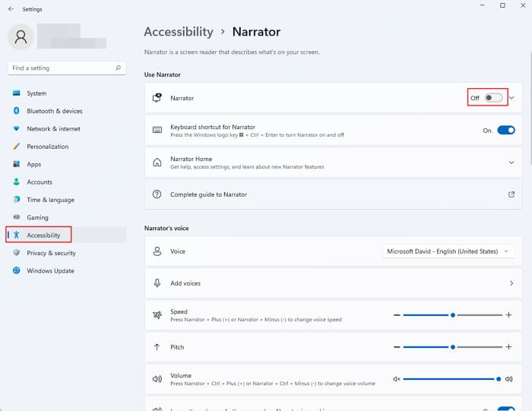The width and height of the screenshot is (532, 411).
Task: Click the back arrow in Settings title bar
Action: point(11,9)
